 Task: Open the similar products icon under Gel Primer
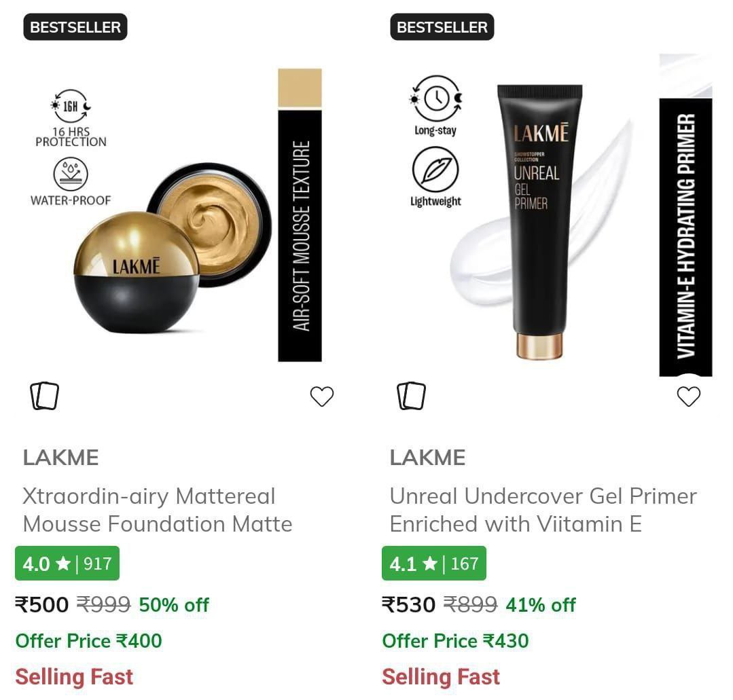point(412,396)
